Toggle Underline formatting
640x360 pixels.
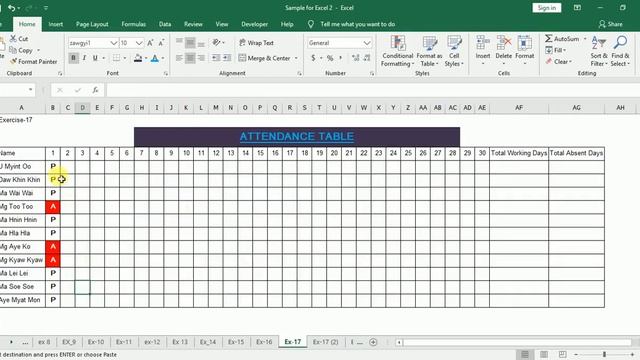[95, 58]
